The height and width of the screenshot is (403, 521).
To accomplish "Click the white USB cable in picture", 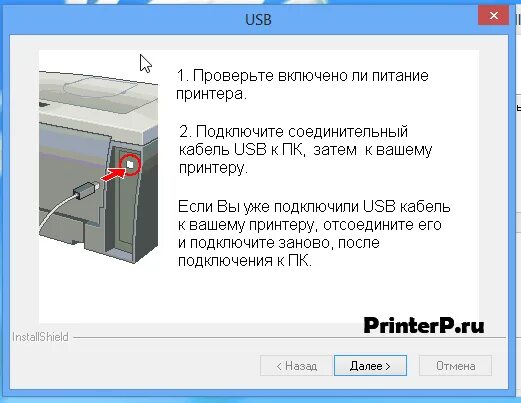I will point(56,213).
